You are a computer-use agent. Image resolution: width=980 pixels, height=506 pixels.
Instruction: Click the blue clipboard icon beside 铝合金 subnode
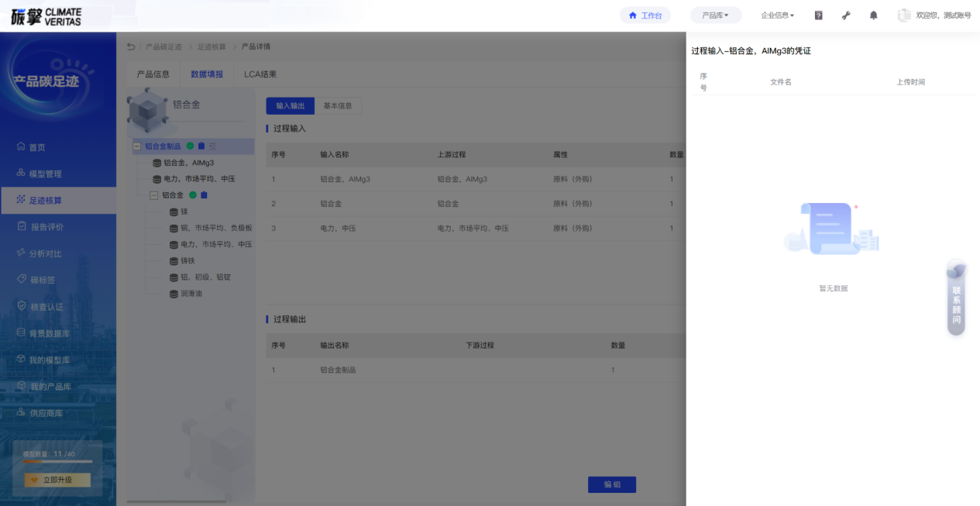click(x=205, y=195)
